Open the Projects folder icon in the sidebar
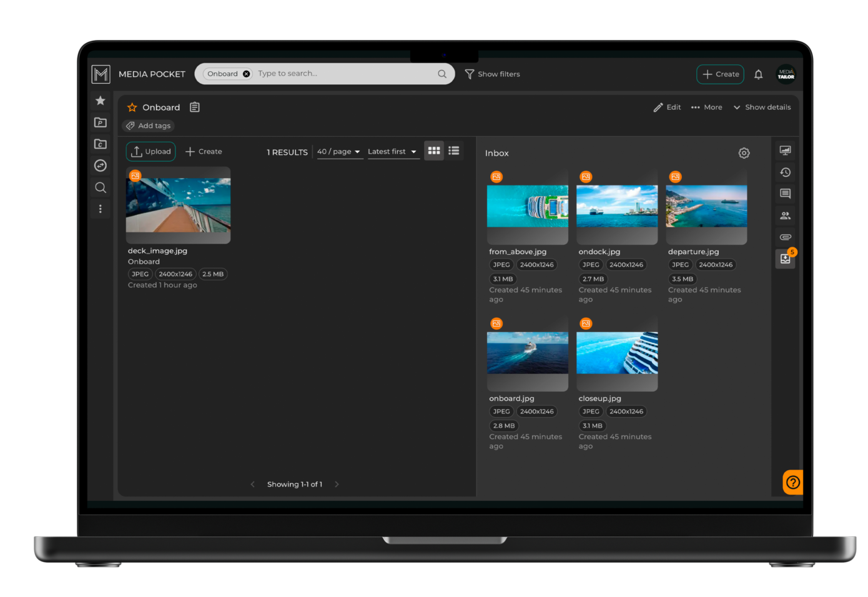Image resolution: width=868 pixels, height=597 pixels. coord(101,122)
